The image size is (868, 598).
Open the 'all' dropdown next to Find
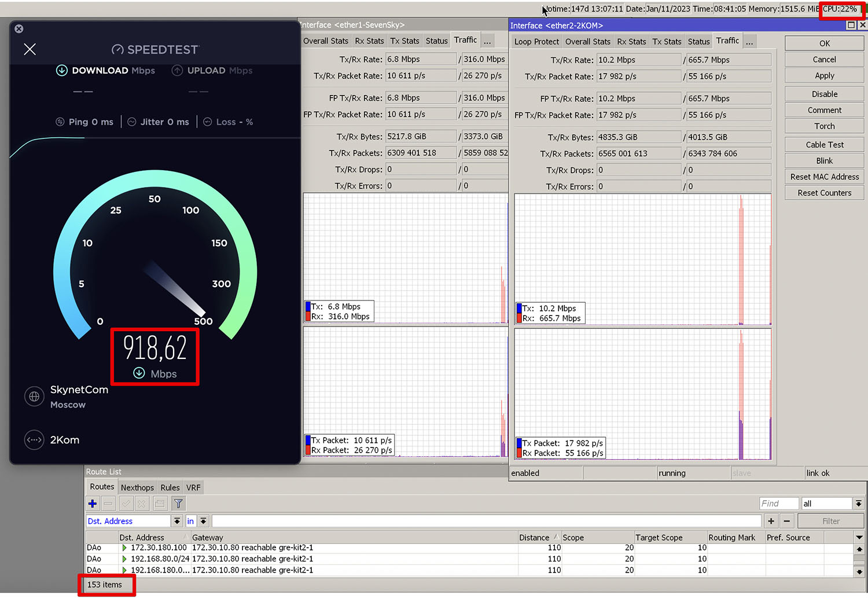click(x=859, y=504)
